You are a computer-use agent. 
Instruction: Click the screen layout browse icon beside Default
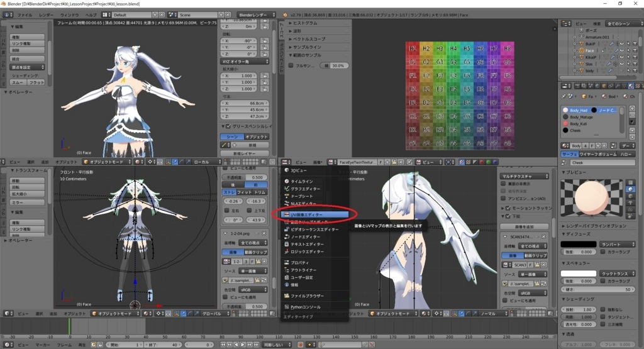pyautogui.click(x=106, y=15)
